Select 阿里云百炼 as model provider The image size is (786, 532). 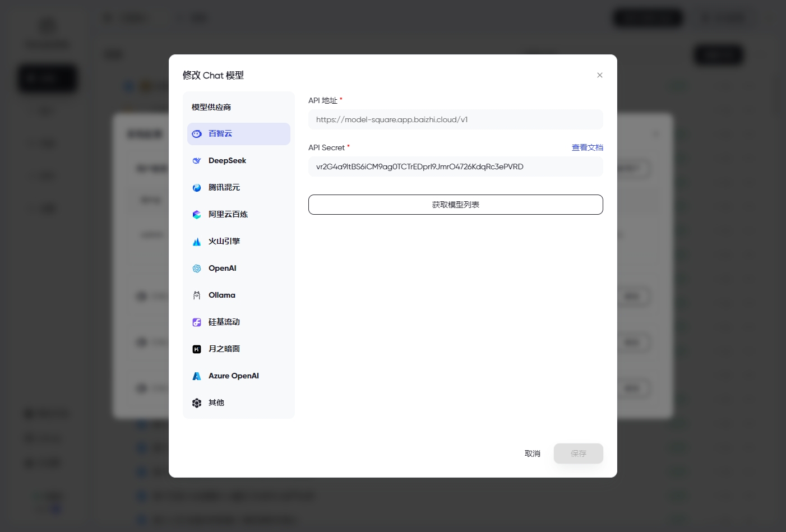tap(239, 215)
